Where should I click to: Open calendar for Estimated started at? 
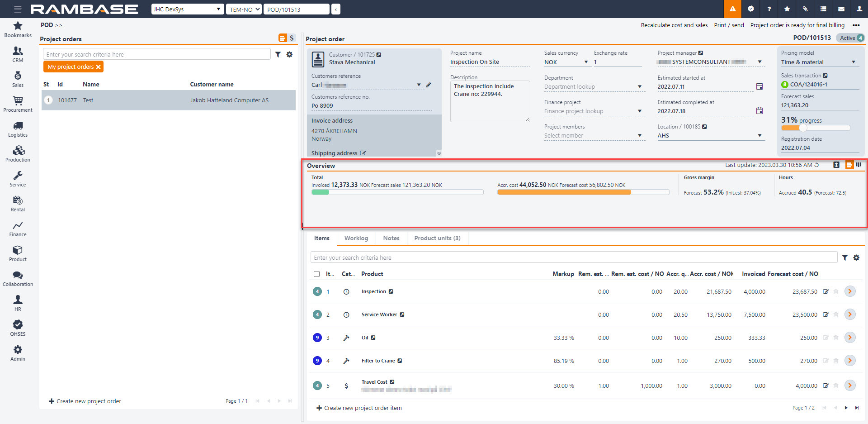point(759,86)
